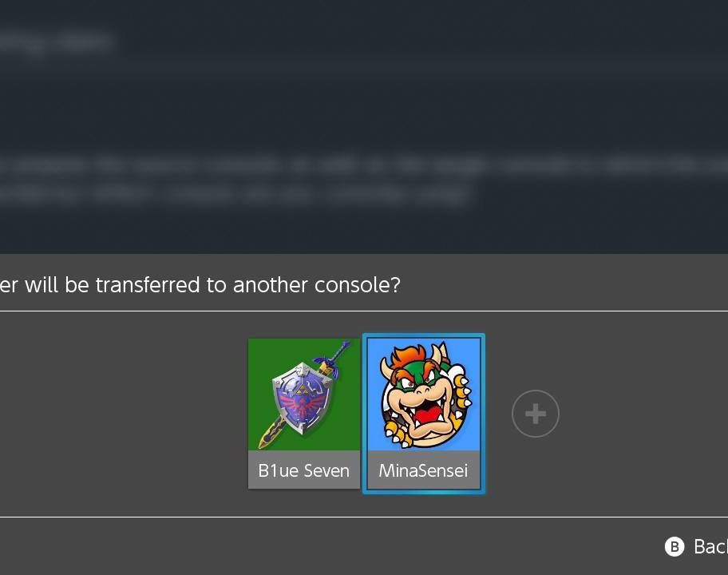This screenshot has height=575, width=728.
Task: Click the Hylian shield and sword avatar
Action: (303, 395)
